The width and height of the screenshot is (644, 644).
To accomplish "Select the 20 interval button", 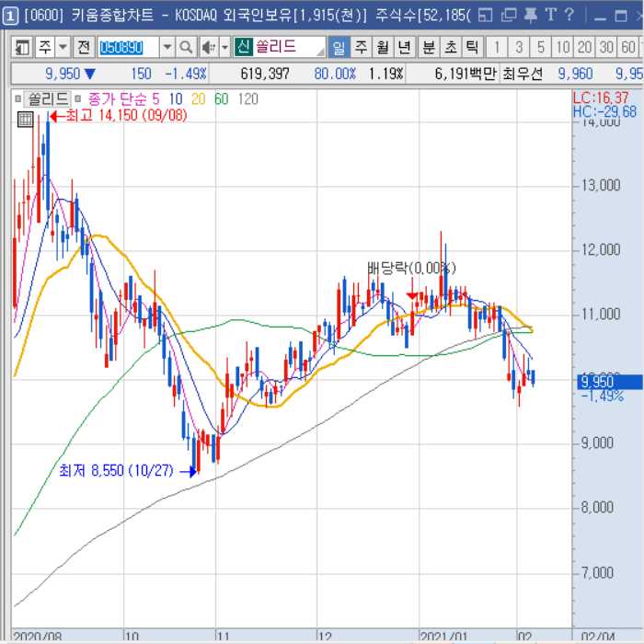I will (x=584, y=48).
